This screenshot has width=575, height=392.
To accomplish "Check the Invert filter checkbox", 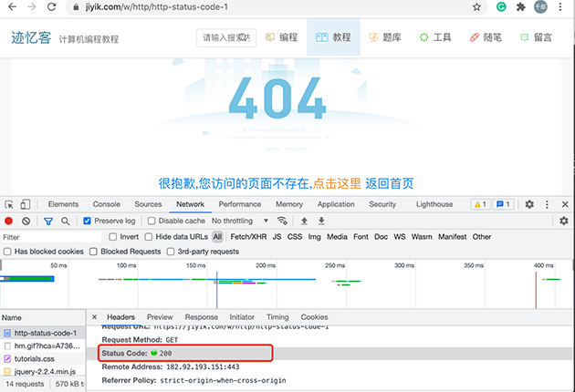I will (x=113, y=237).
